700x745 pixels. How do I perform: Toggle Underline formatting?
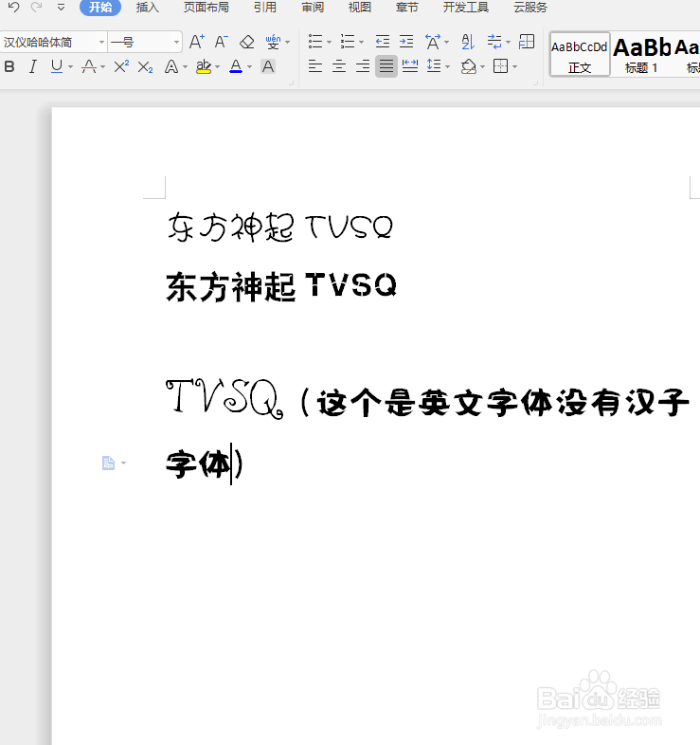point(57,66)
